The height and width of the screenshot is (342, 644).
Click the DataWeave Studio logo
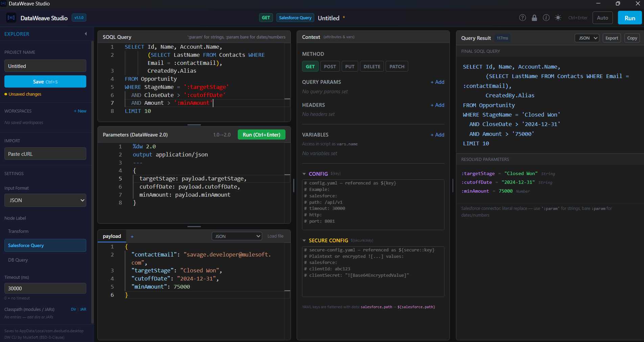click(11, 18)
